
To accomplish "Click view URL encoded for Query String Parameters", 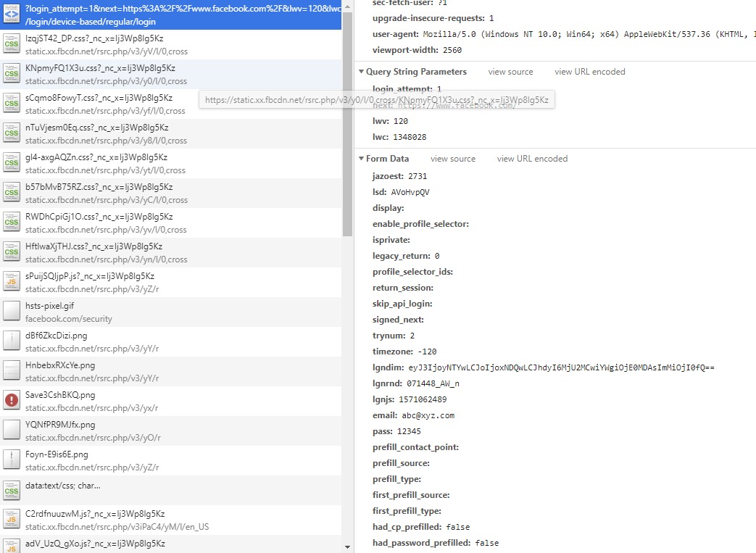I will pos(589,72).
